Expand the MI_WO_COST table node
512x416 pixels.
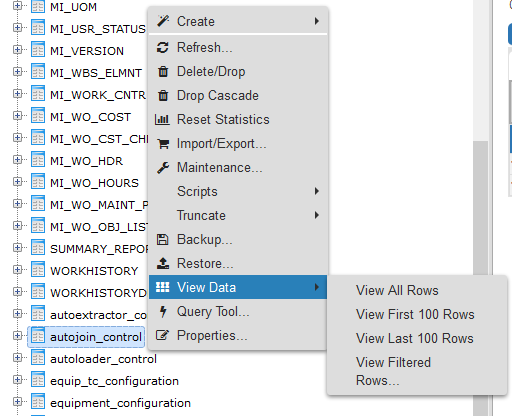click(17, 116)
